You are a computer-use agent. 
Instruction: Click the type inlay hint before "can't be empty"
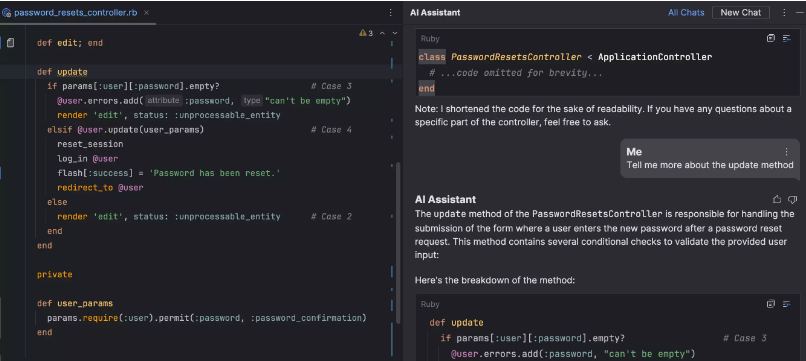click(252, 101)
